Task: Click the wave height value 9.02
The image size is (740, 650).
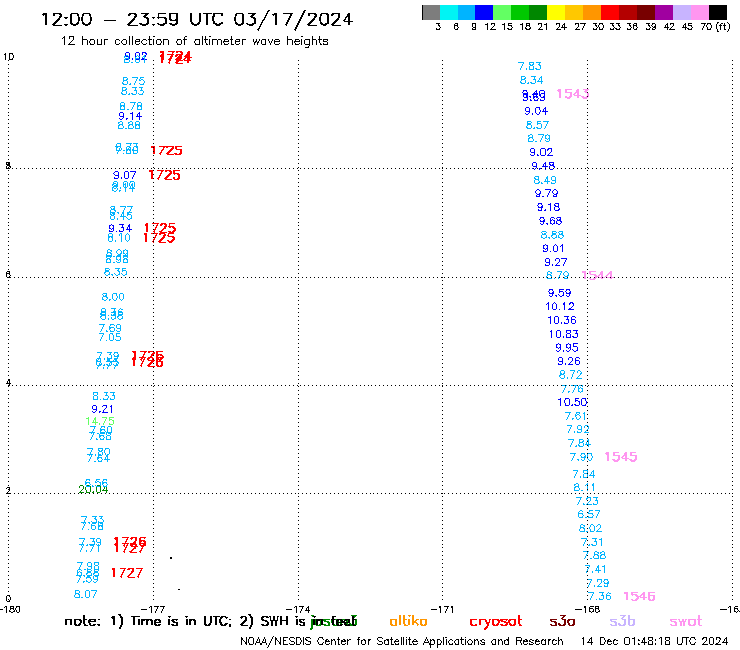Action: (x=541, y=152)
